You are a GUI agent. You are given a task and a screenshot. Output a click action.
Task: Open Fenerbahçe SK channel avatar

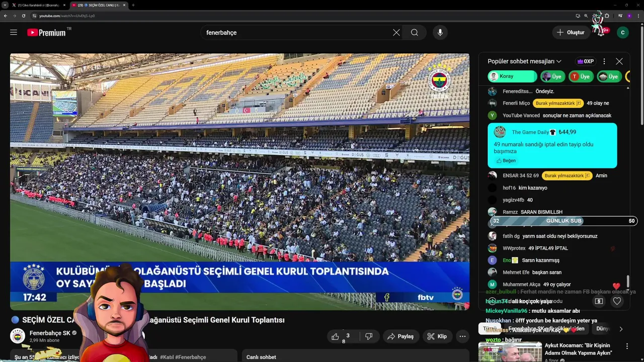point(18,336)
